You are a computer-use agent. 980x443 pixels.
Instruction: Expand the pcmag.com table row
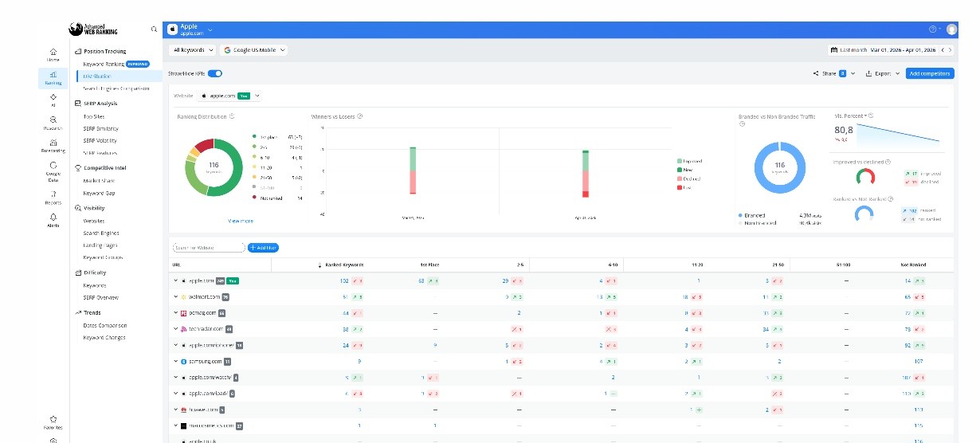click(175, 313)
